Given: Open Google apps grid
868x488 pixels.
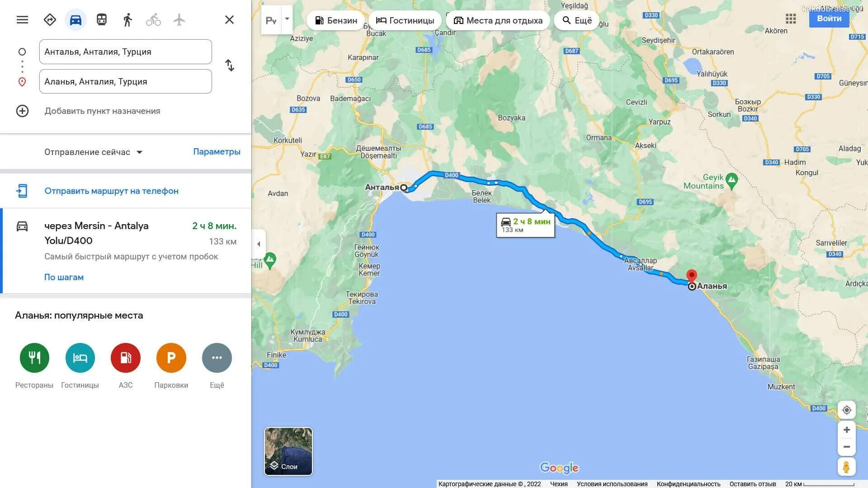Looking at the screenshot, I should [x=791, y=19].
